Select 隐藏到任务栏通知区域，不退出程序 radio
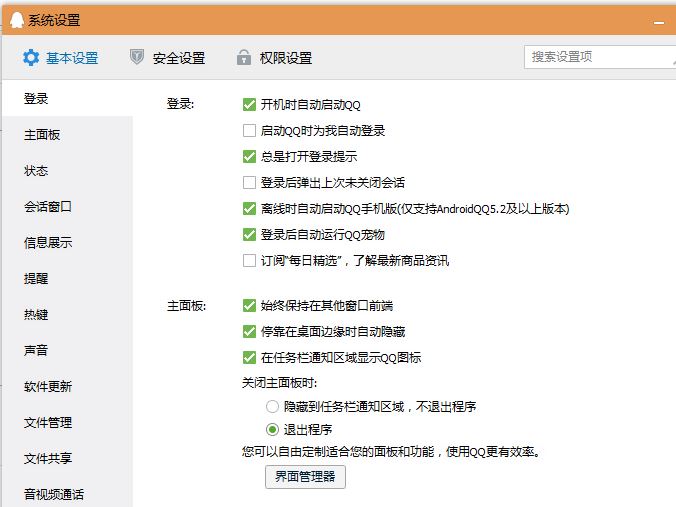 [x=272, y=406]
